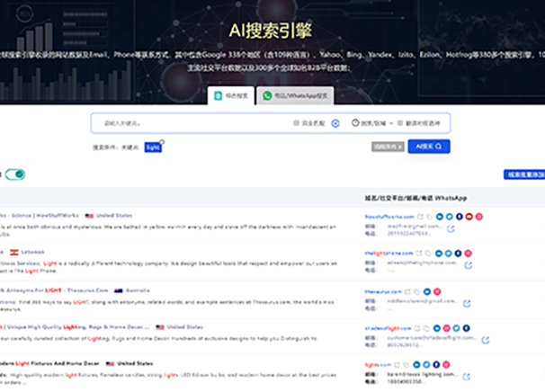
Task: Tick the checkbox at right end of search box
Action: [400, 123]
